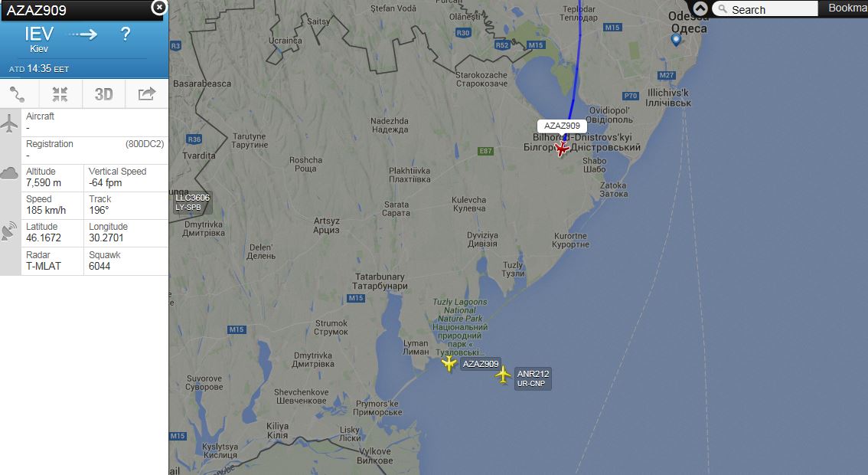This screenshot has height=475, width=868.
Task: Select the yellow AZAZ909 plane near Lyman
Action: 449,364
